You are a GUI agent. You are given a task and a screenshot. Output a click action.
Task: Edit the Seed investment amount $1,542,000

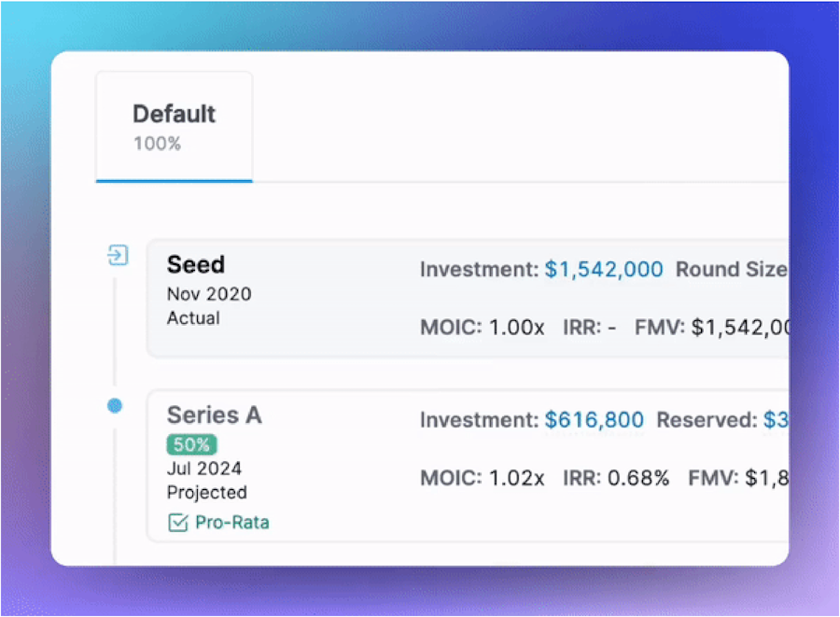click(x=604, y=270)
